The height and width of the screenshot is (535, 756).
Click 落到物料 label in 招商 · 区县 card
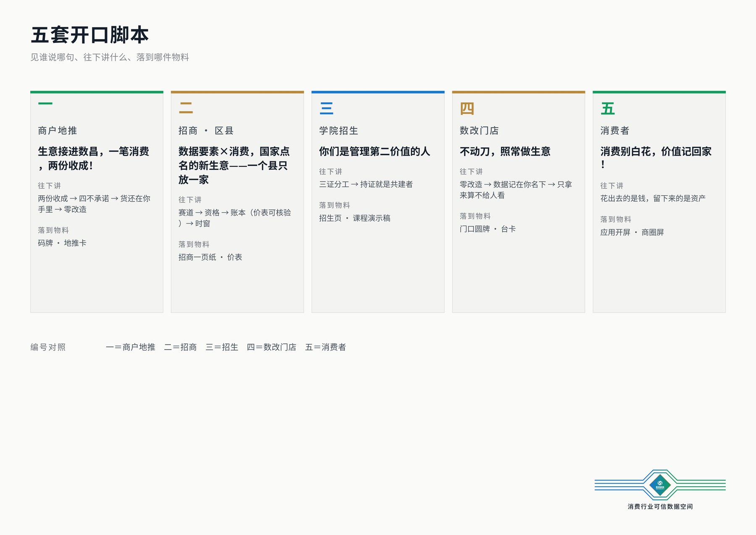pos(194,244)
